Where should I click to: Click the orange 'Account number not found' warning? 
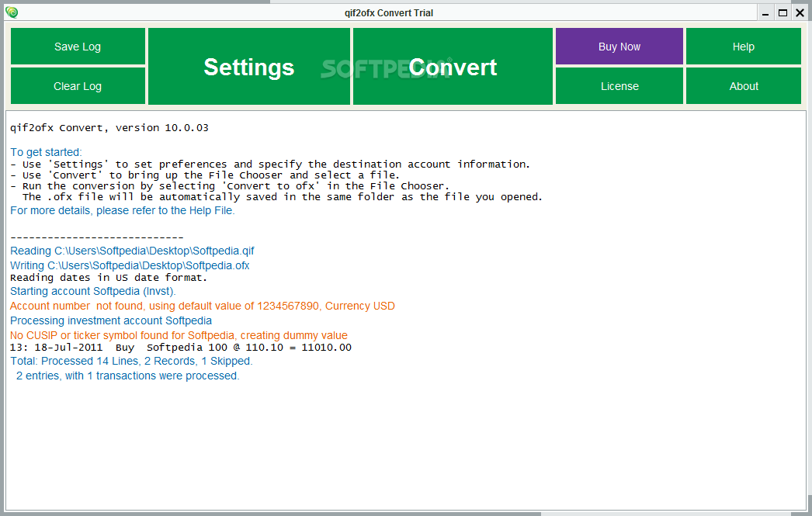(x=203, y=306)
